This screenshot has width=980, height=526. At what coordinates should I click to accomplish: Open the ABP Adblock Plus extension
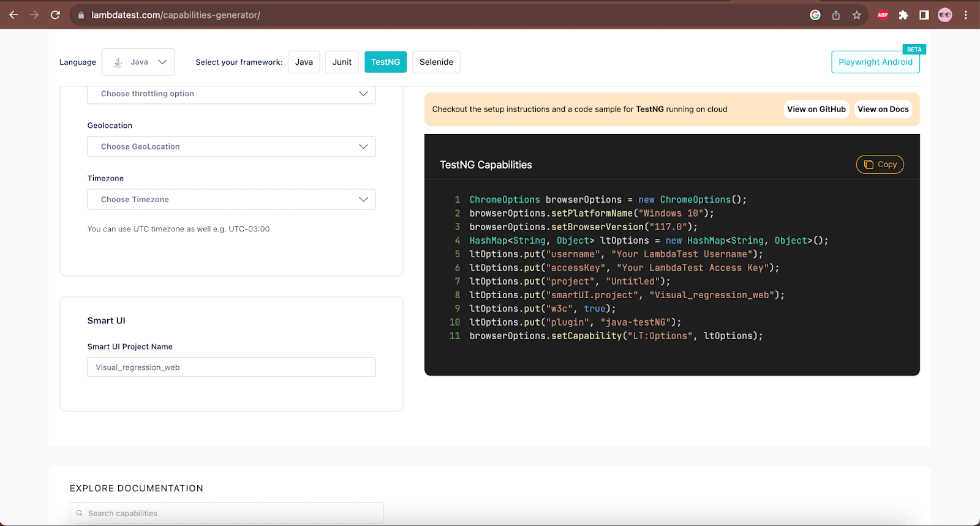click(883, 15)
